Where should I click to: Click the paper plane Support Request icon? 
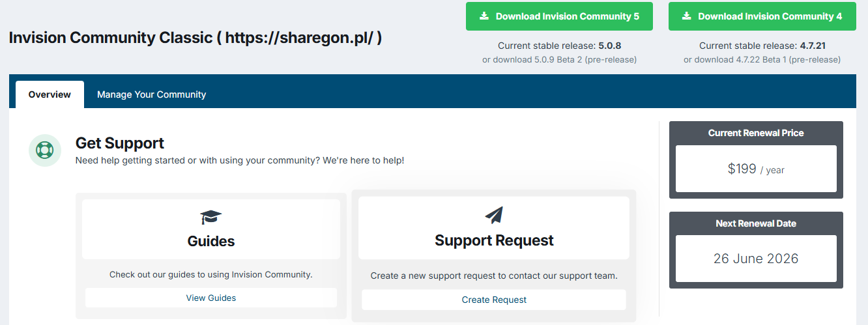[x=494, y=216]
